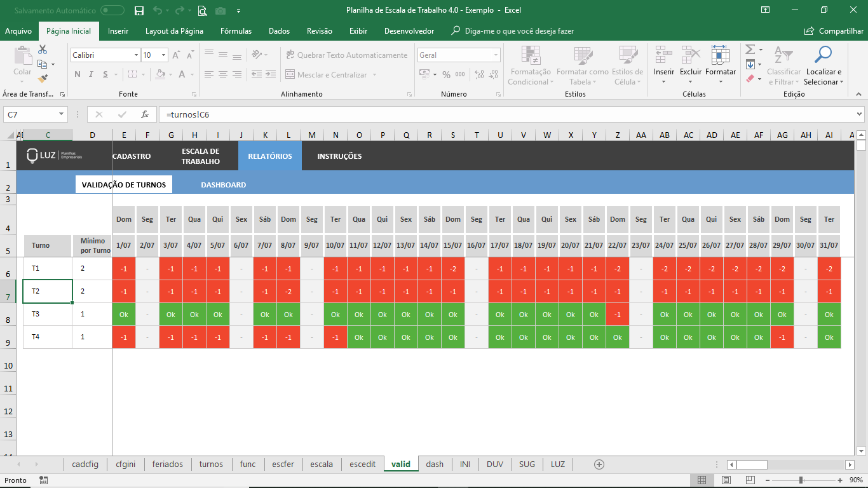Screen dimensions: 868x488
Task: Click the INSTRUÇÕES navigation button
Action: (339, 156)
